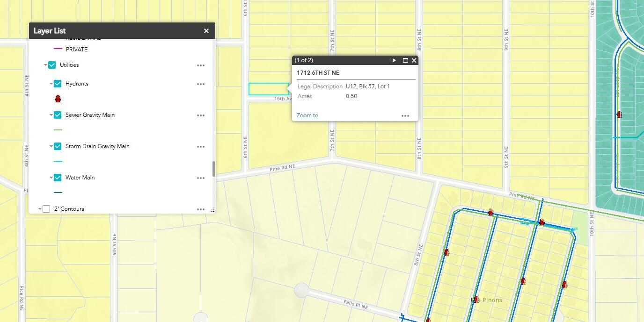Open Water Main layer options menu
The image size is (644, 322).
click(x=201, y=178)
